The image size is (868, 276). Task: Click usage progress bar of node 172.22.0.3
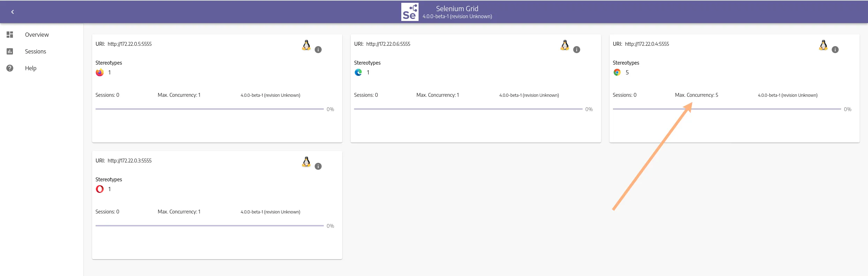tap(209, 226)
